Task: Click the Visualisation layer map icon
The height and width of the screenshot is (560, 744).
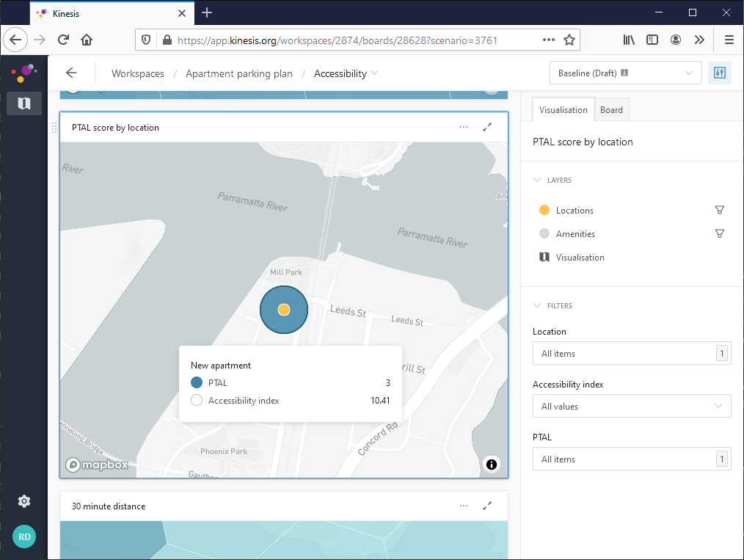Action: [x=544, y=257]
